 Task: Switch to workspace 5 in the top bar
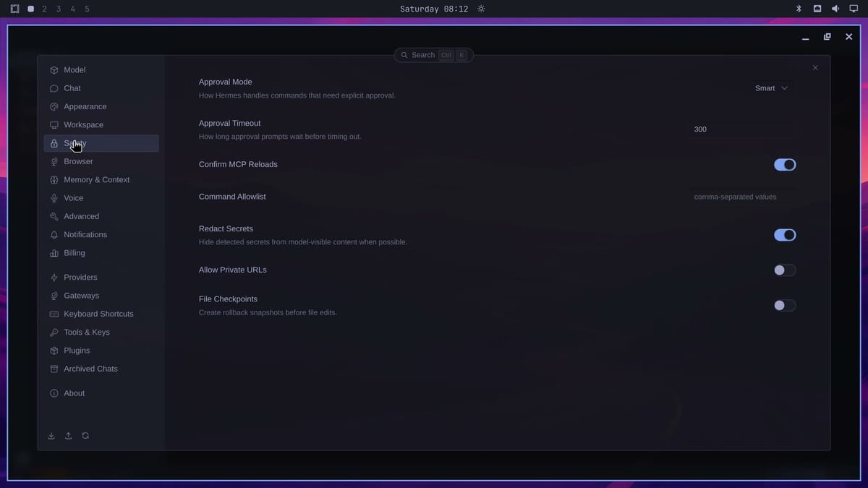[x=87, y=9]
